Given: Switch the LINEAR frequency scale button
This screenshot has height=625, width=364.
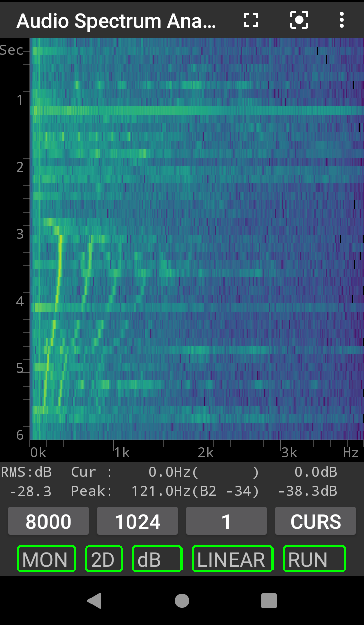Looking at the screenshot, I should [x=232, y=559].
